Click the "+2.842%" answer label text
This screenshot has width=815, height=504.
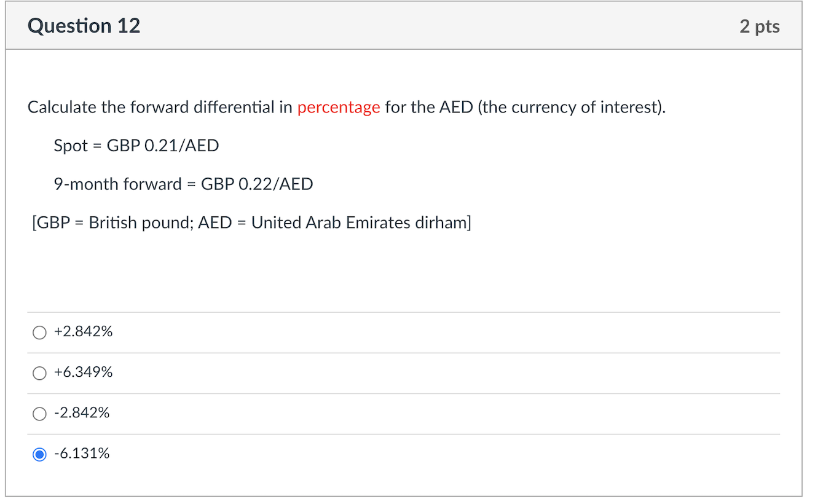tap(84, 332)
